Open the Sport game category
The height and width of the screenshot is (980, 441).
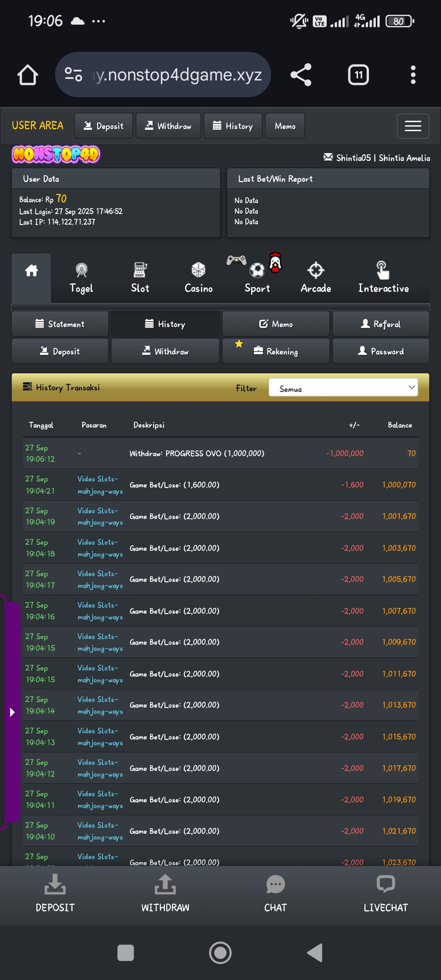[257, 278]
